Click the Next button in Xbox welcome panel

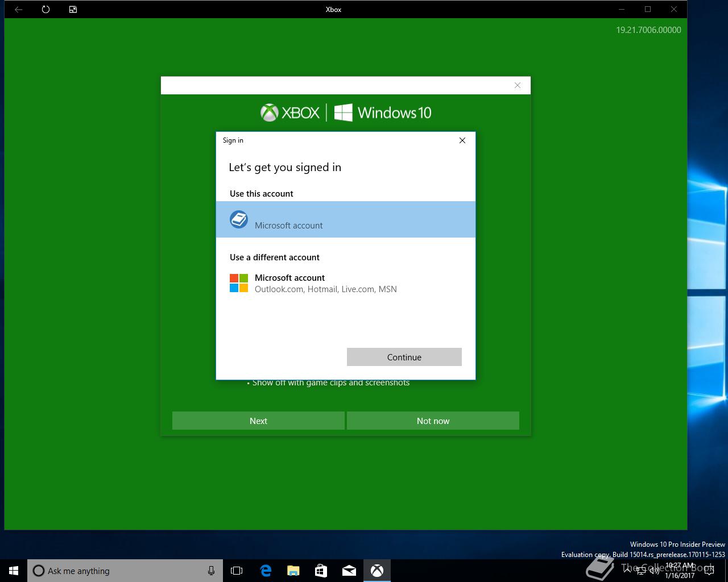(x=258, y=421)
